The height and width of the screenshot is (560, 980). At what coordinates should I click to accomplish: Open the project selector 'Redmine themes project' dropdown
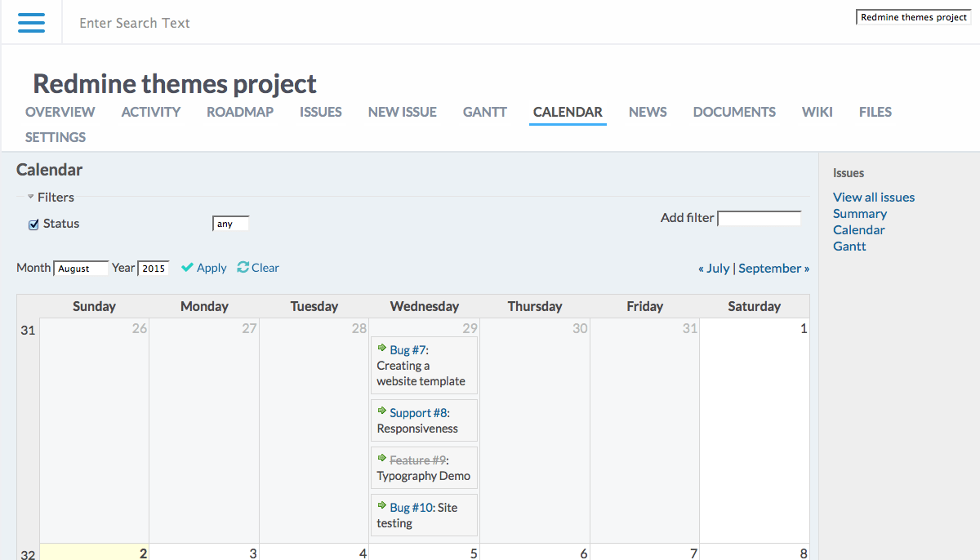[913, 17]
